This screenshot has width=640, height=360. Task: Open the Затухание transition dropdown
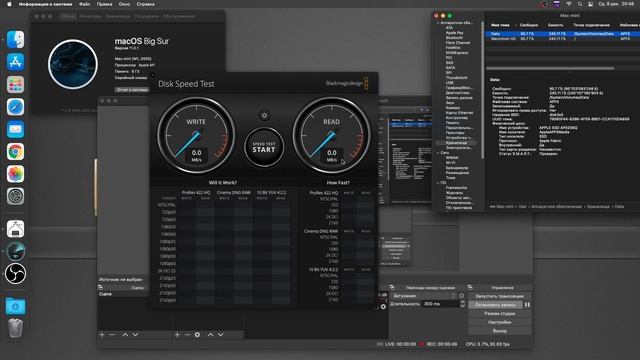[x=424, y=296]
